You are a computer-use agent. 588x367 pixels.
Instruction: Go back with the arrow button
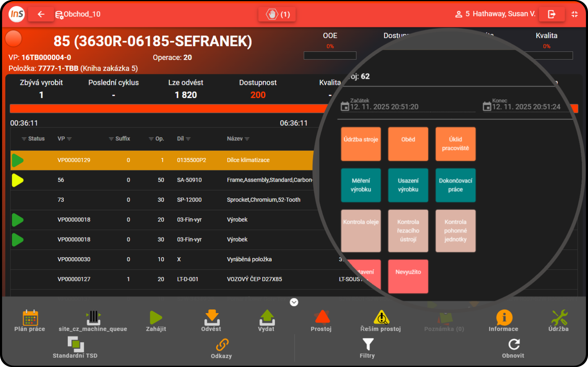(x=41, y=14)
